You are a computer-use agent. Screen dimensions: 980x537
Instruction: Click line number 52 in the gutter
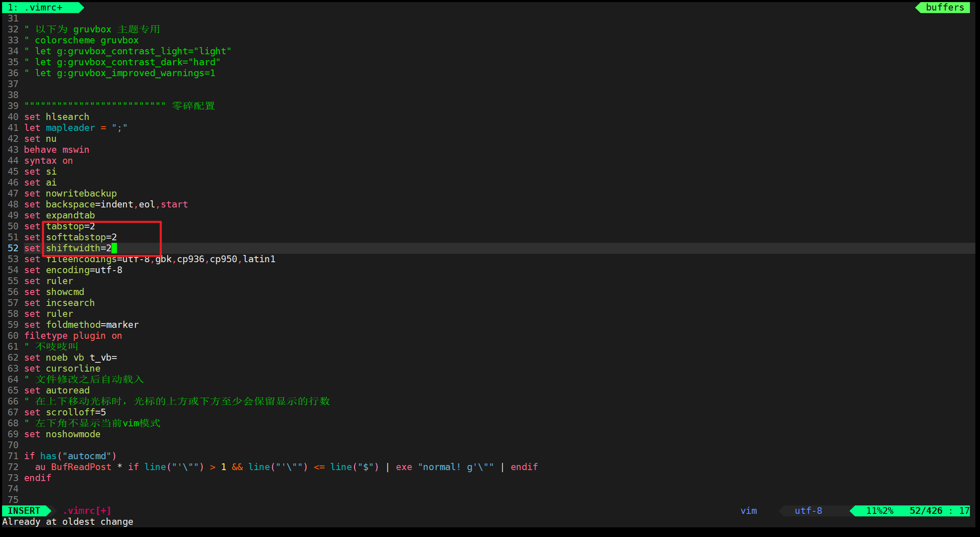point(13,248)
